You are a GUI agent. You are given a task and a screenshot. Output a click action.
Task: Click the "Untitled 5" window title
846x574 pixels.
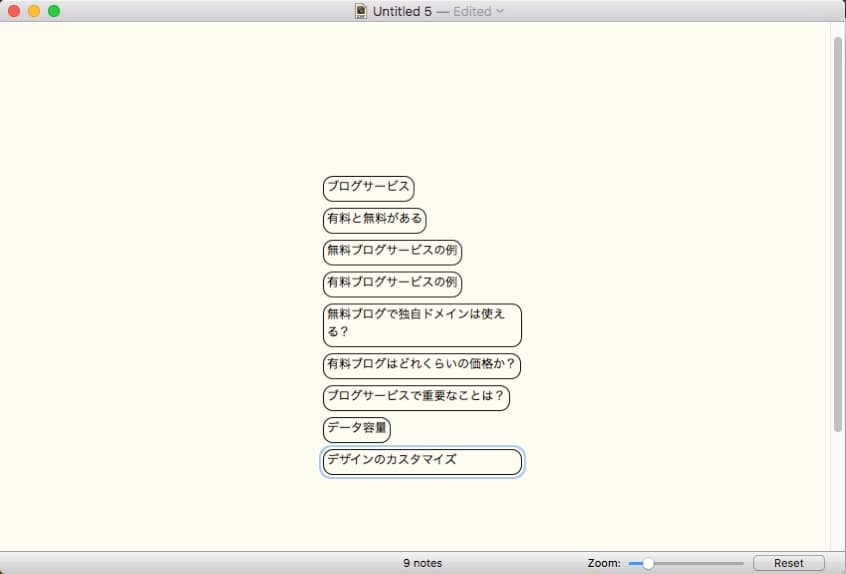pyautogui.click(x=402, y=11)
